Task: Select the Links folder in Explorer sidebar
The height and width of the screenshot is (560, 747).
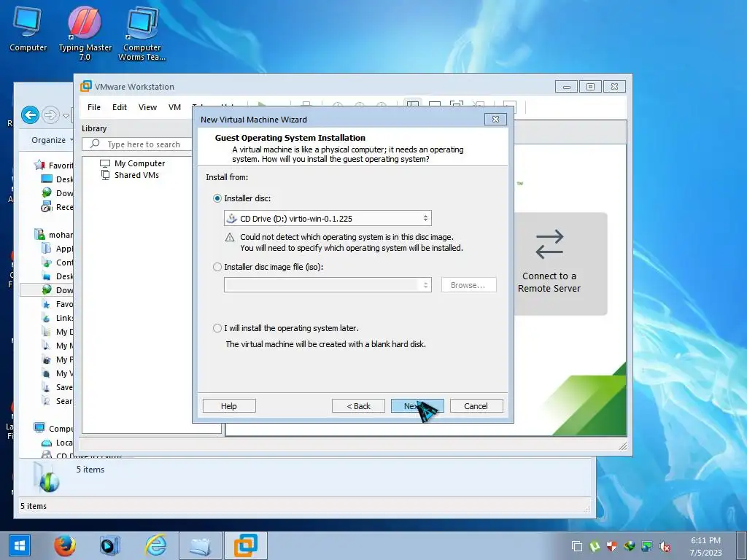Action: pyautogui.click(x=58, y=318)
